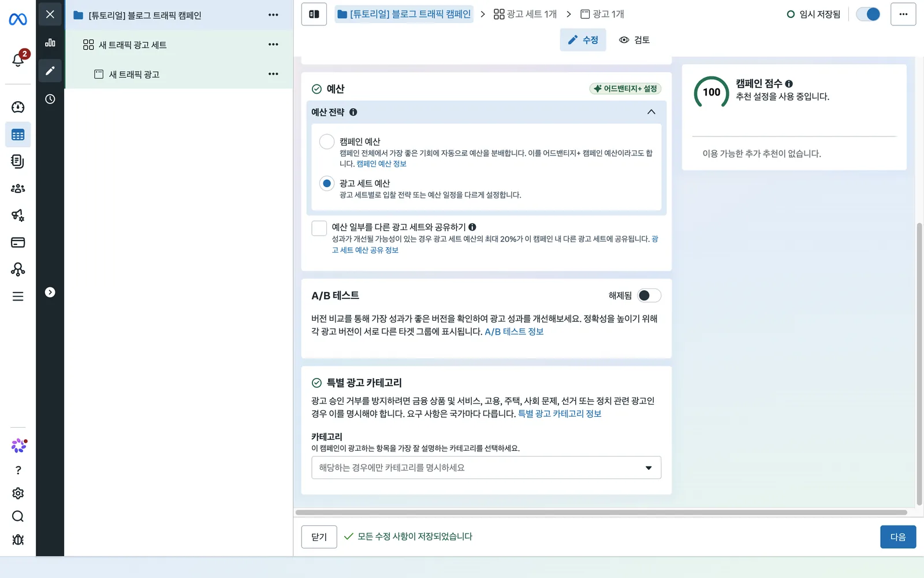
Task: Open history clock icon in dark sidebar
Action: coord(50,99)
